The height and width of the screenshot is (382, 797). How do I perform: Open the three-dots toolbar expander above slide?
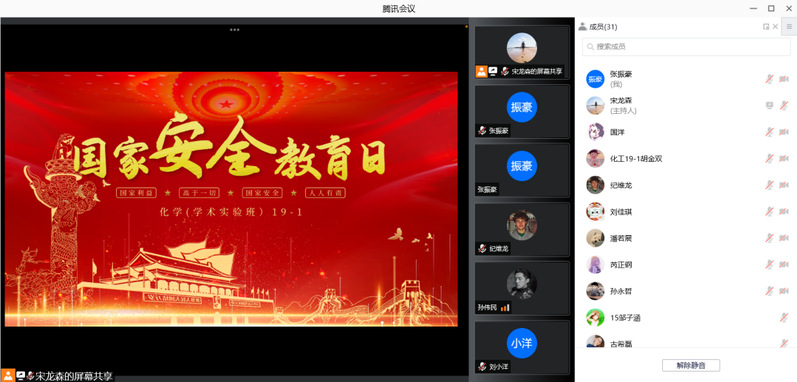click(234, 29)
